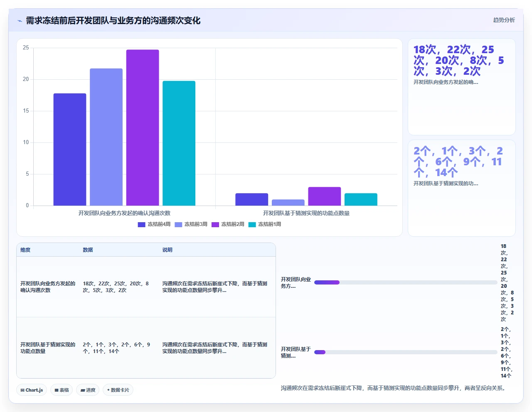Click the data card showing 18次，22次，25次
Viewport: 532px width, 412px height.
click(462, 87)
